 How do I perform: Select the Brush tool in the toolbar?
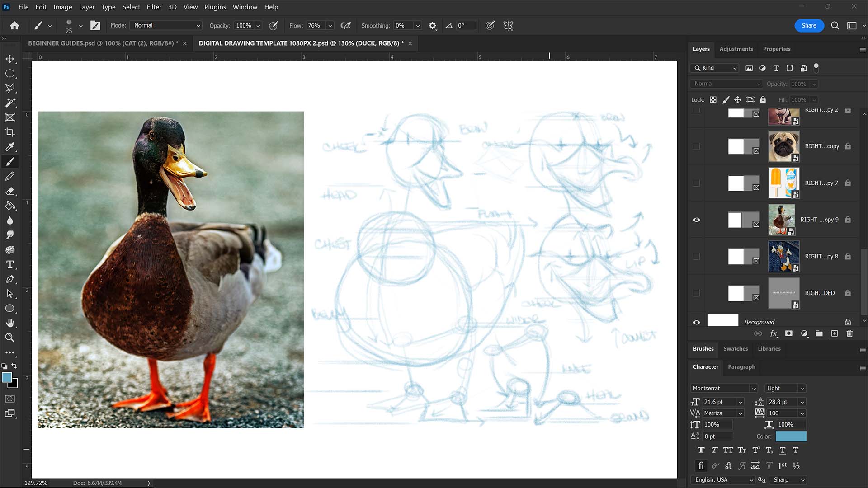pos(10,161)
